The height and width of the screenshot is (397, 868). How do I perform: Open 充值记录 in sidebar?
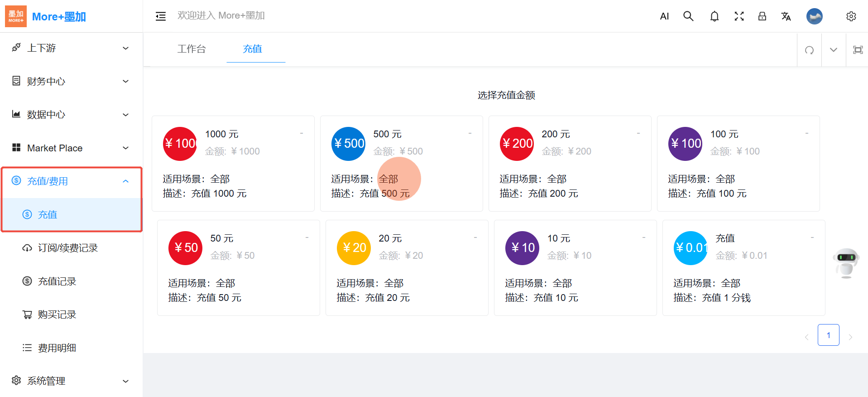pos(57,281)
